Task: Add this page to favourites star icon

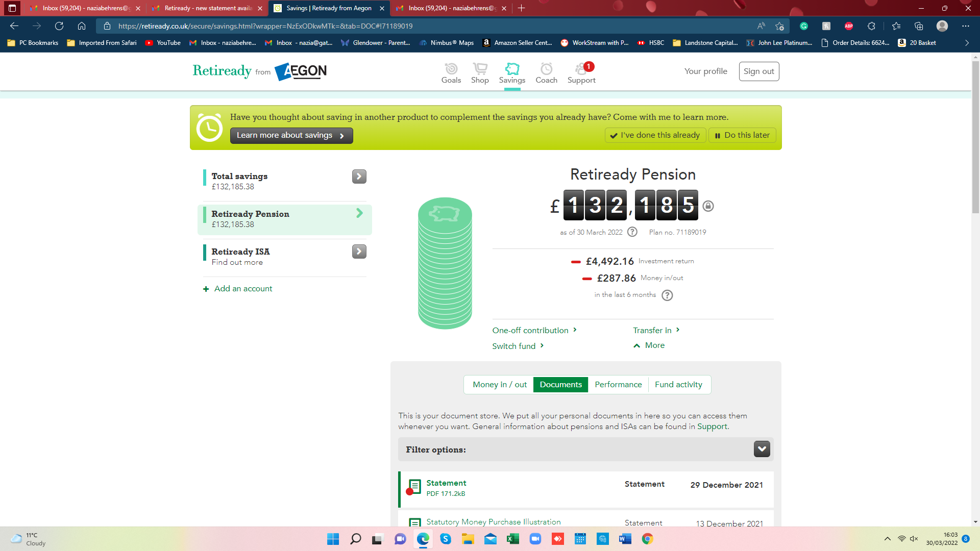Action: click(x=779, y=26)
